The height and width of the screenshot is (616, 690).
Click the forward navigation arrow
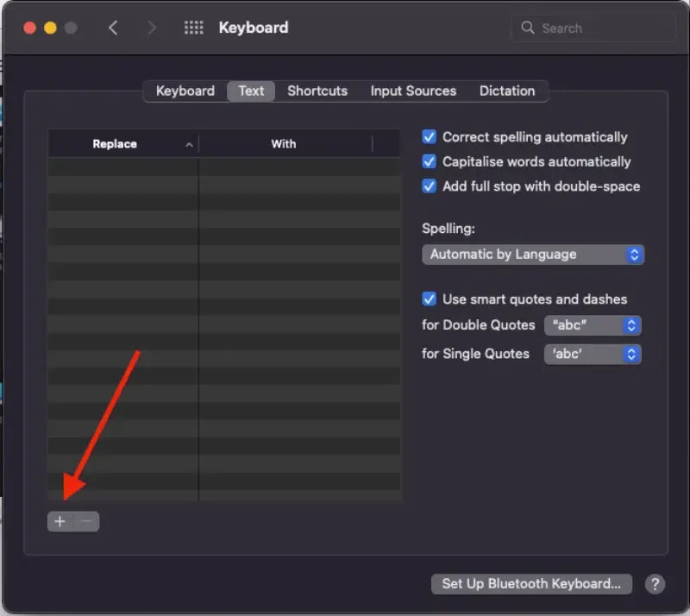[x=152, y=27]
